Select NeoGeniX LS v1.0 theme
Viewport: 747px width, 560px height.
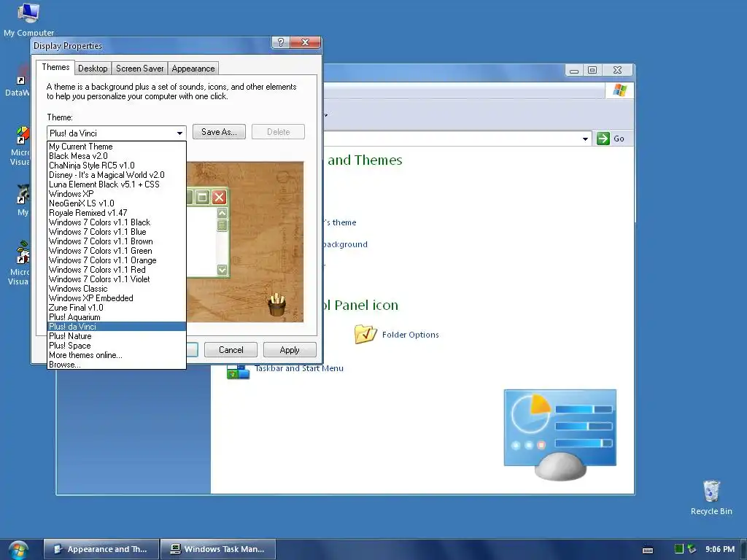click(x=117, y=204)
